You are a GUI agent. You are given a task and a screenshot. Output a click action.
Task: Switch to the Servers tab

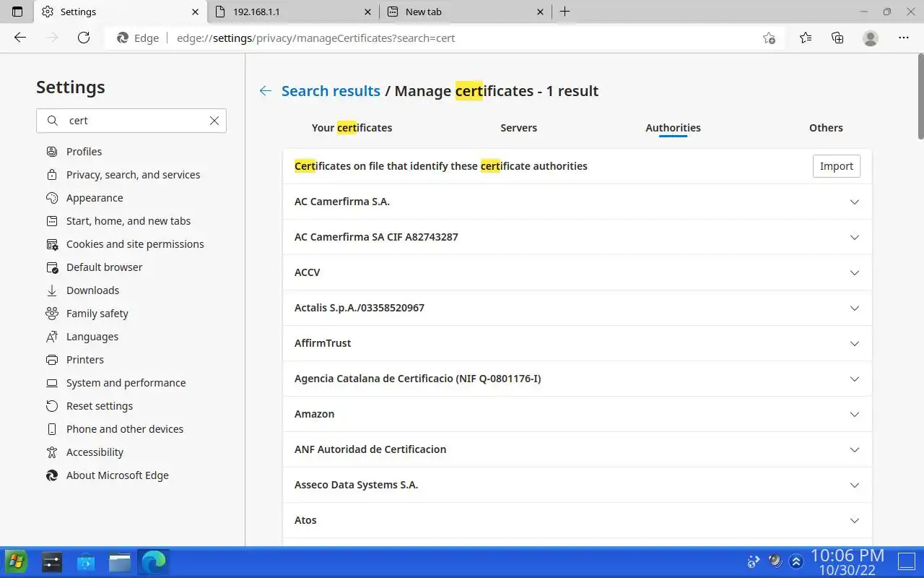518,128
